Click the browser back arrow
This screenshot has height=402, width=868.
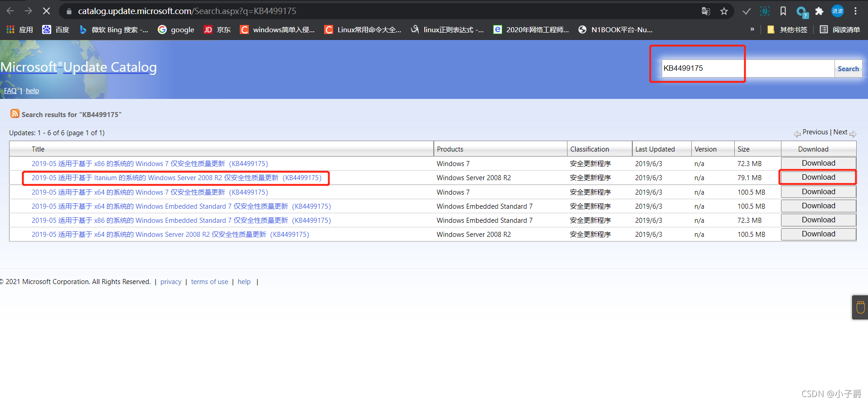[10, 11]
